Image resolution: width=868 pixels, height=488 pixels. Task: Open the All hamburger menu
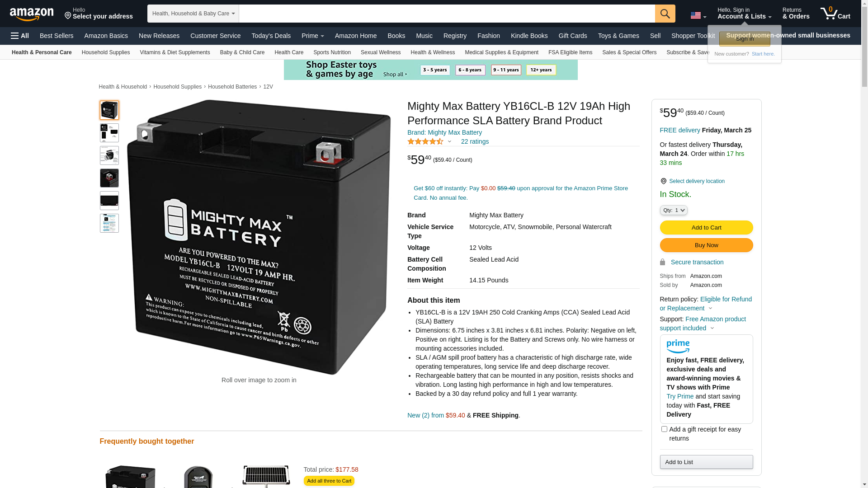coord(20,36)
